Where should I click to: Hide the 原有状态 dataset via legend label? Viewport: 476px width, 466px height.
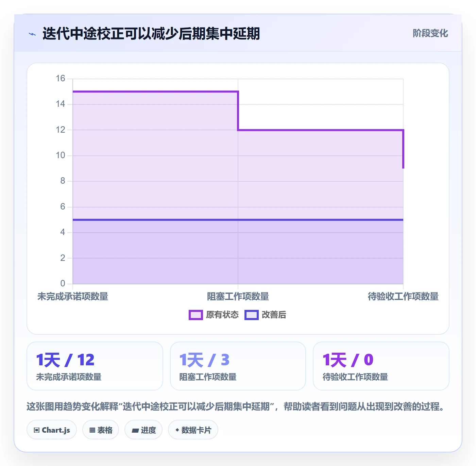[x=222, y=315]
